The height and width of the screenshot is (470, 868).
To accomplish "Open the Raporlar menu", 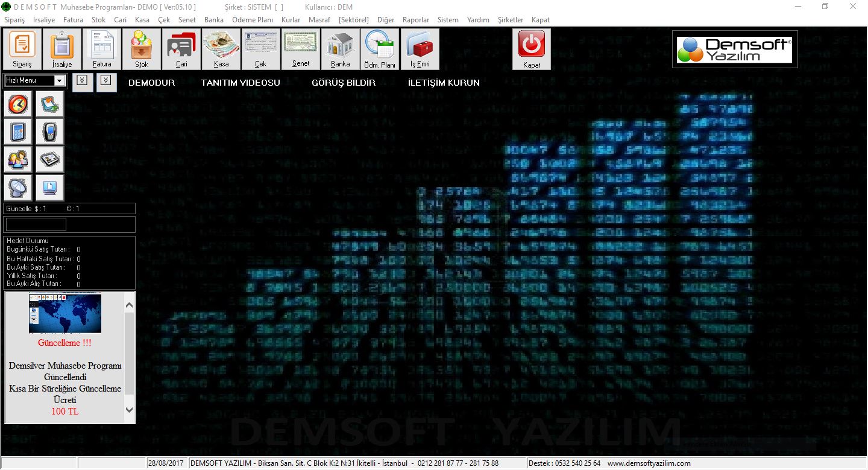I will [x=415, y=20].
